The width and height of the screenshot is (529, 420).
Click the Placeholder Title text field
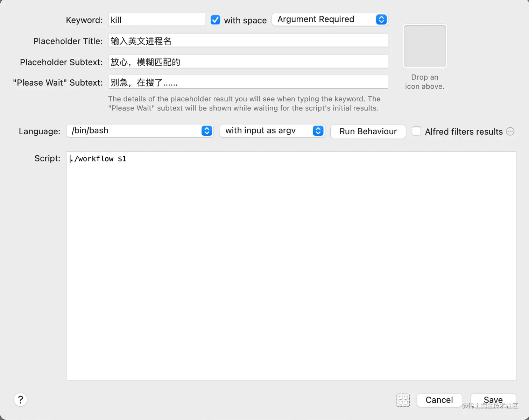click(248, 41)
